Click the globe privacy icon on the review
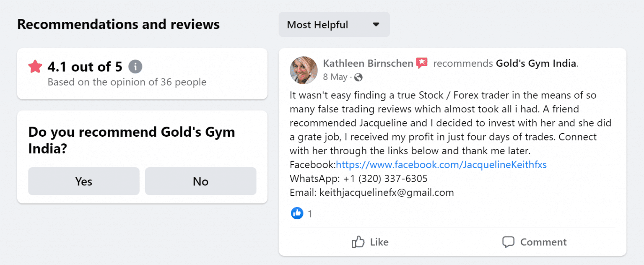 (x=358, y=77)
